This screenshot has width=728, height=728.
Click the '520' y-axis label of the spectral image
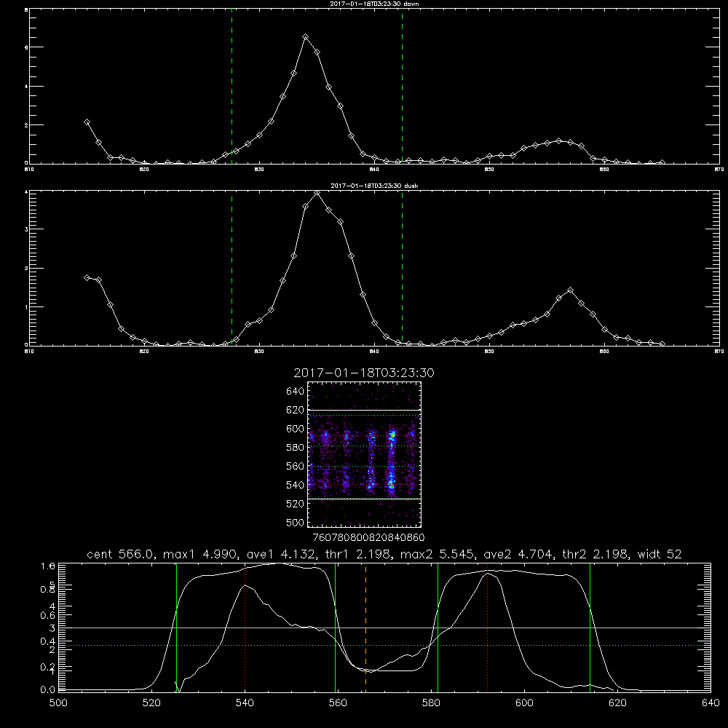pos(296,504)
